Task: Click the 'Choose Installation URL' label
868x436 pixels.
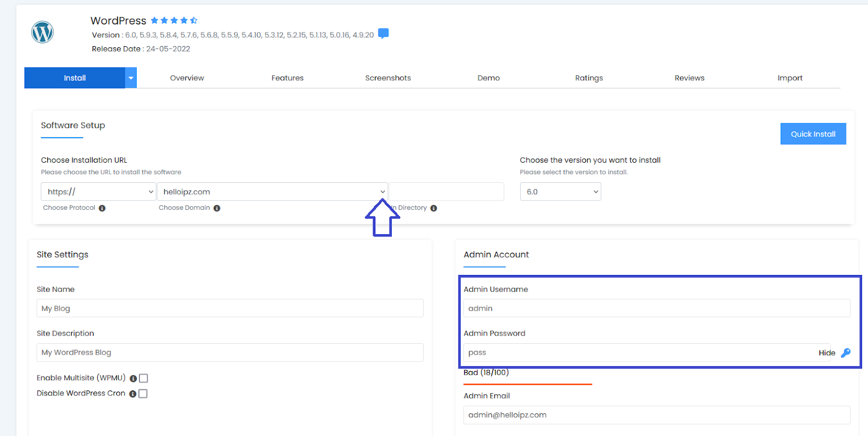Action: tap(84, 160)
